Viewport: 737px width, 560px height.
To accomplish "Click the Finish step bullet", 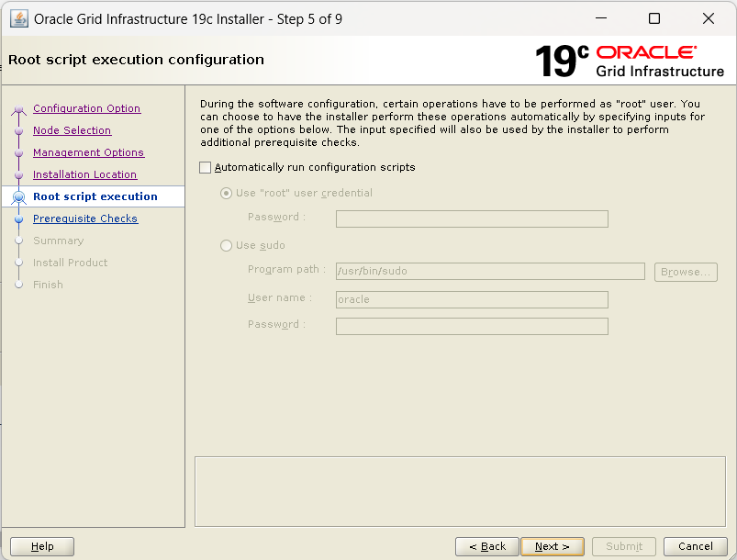I will pos(18,285).
